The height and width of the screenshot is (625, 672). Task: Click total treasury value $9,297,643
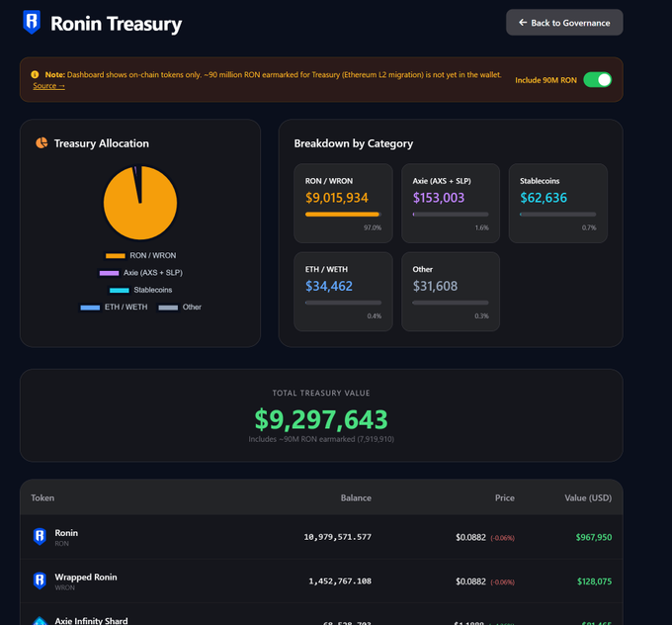321,419
